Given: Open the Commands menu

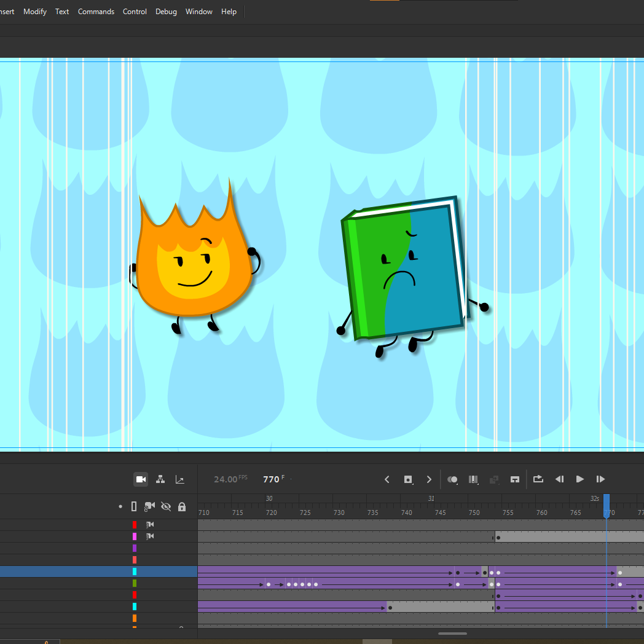Looking at the screenshot, I should [x=96, y=12].
